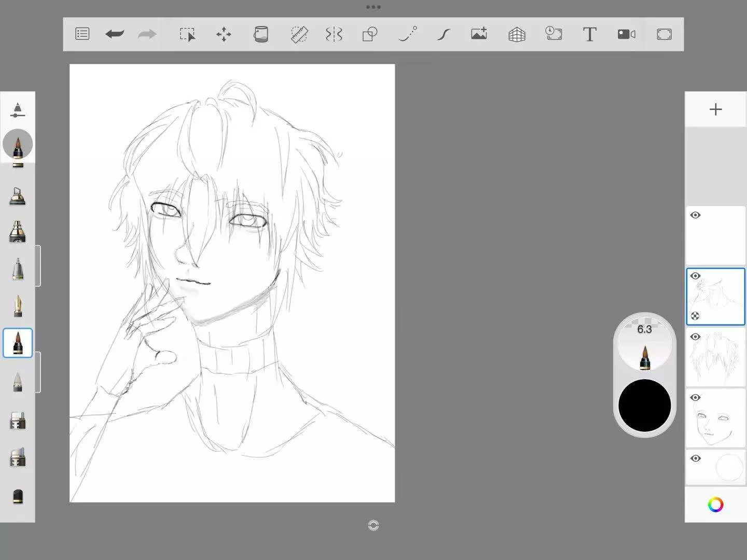
Task: Choose the Selection tool
Action: coord(187,34)
